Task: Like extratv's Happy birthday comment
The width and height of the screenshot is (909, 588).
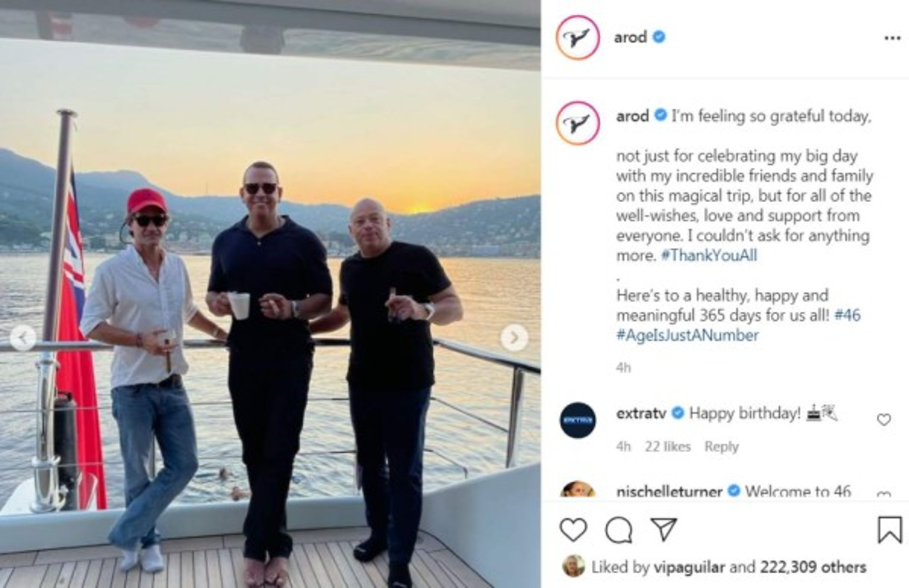Action: pos(884,419)
